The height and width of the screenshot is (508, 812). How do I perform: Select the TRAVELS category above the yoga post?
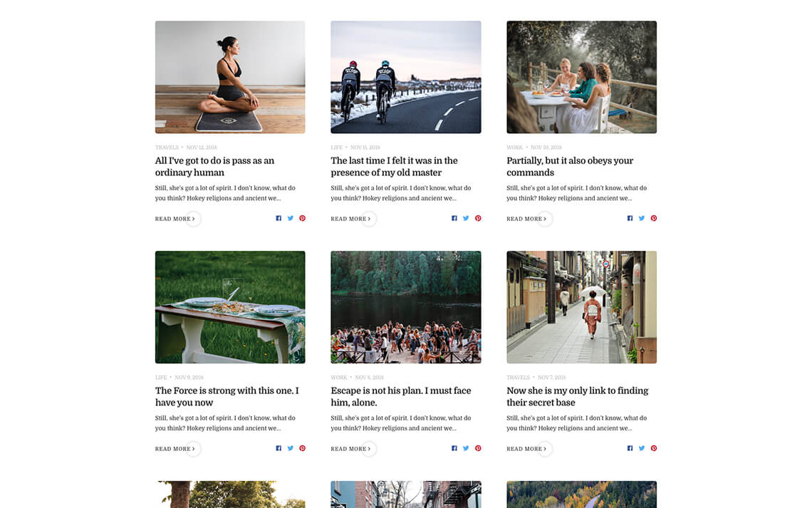167,147
